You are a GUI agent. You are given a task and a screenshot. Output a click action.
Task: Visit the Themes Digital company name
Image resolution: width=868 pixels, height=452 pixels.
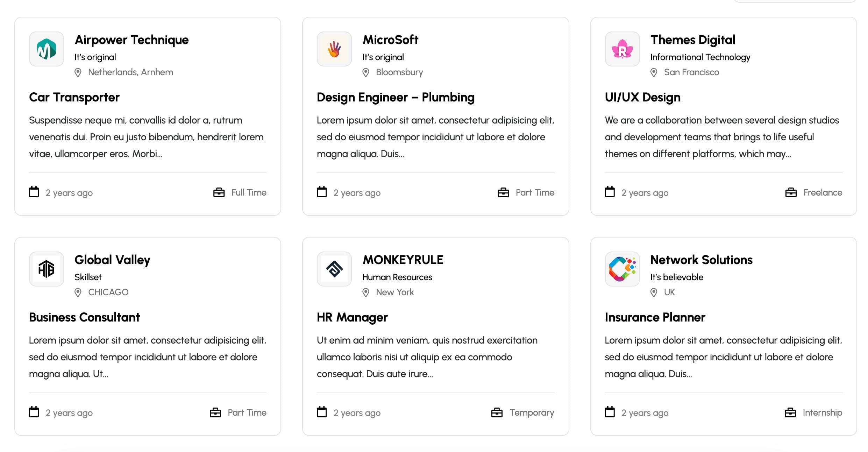692,40
